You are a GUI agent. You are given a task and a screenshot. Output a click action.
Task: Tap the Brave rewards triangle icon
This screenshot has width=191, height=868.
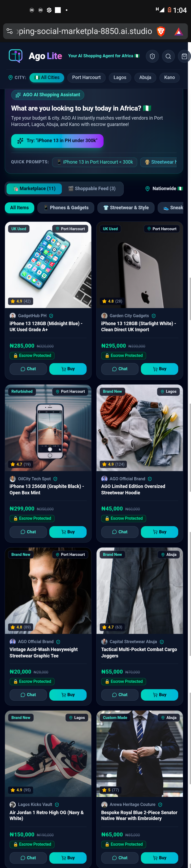tap(179, 32)
